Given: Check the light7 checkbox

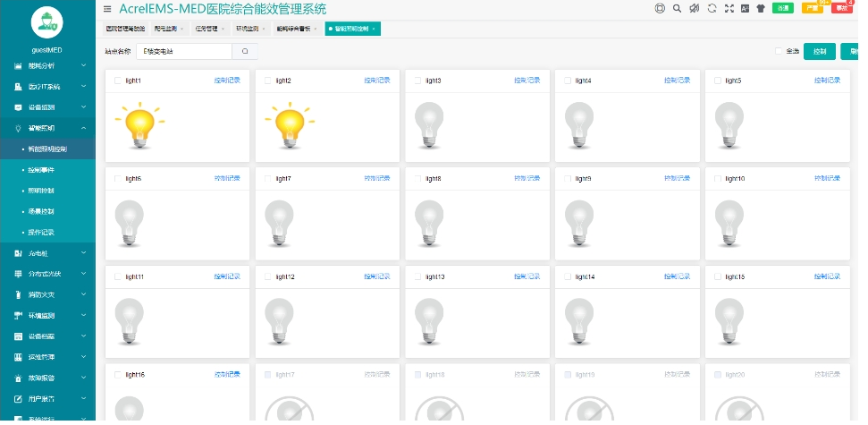Looking at the screenshot, I should click(x=267, y=179).
